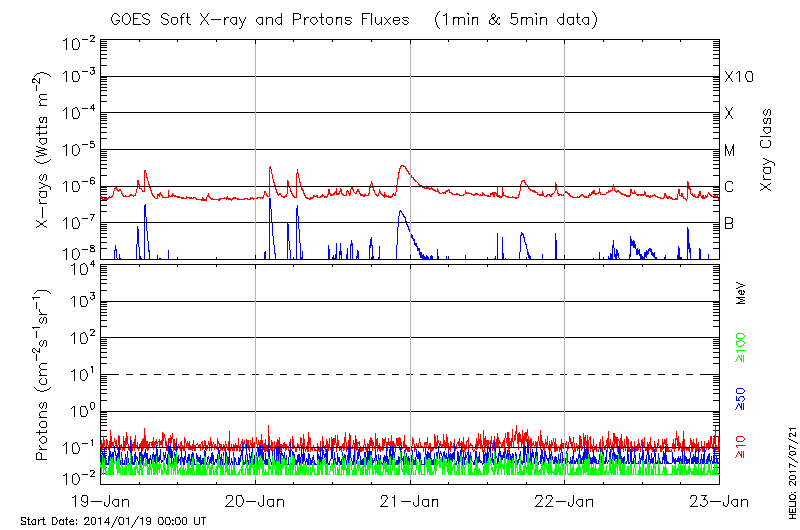Click the 'X-rays (Watts m-2)' axis title
The image size is (800, 530).
[x=44, y=149]
